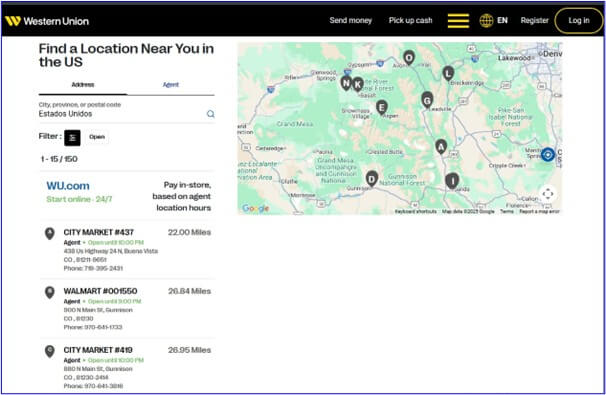Click the Log in button
Screen dimensions: 606x395
click(579, 20)
